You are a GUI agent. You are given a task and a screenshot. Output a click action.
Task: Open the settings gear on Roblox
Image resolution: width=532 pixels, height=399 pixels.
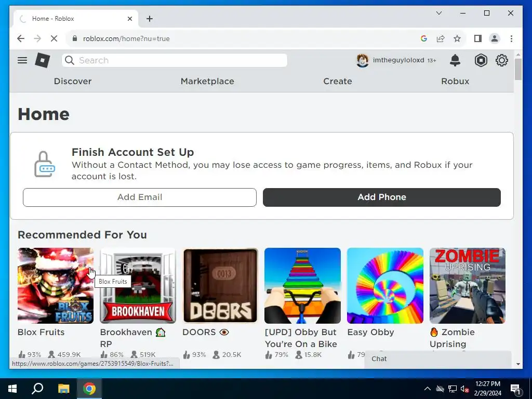[502, 60]
